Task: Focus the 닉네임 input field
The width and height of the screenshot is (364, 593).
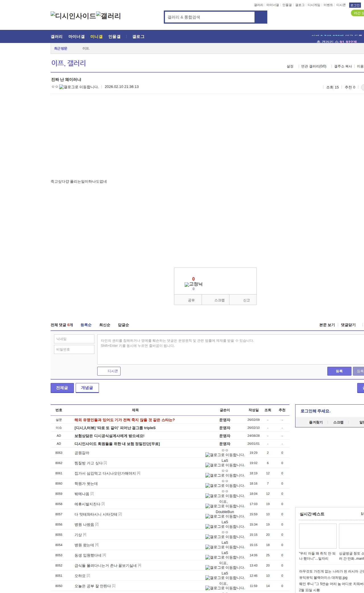Action: coord(74,339)
